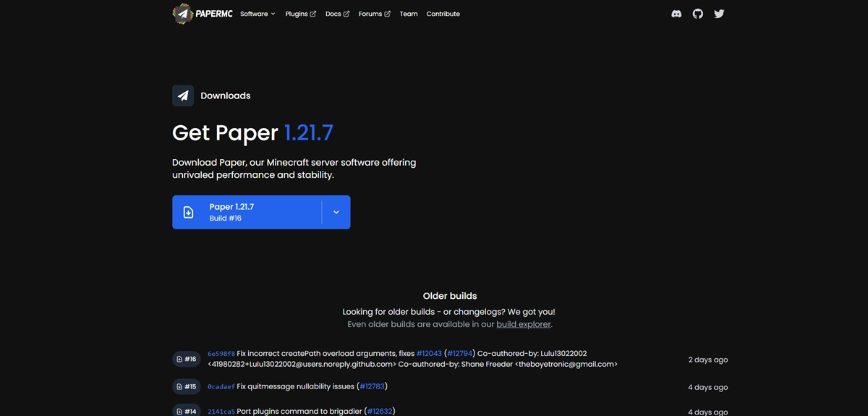Download Paper 1.21.7 Build #16
868x416 pixels.
[247, 212]
